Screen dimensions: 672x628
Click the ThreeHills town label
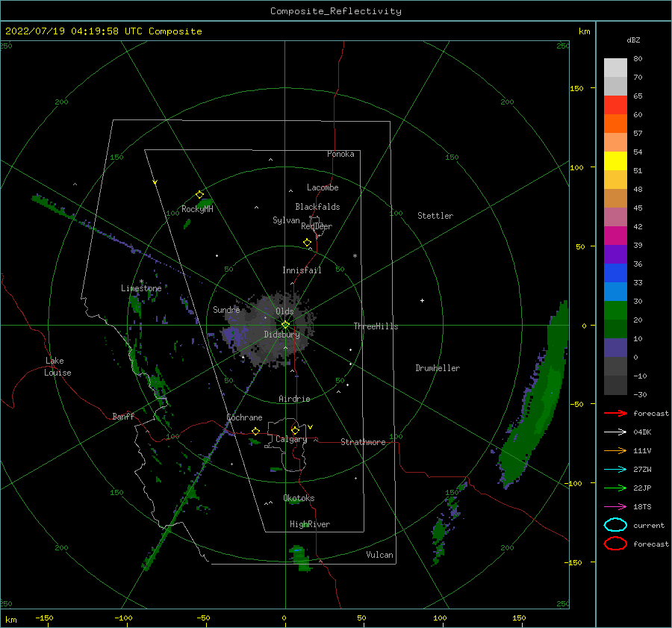376,326
